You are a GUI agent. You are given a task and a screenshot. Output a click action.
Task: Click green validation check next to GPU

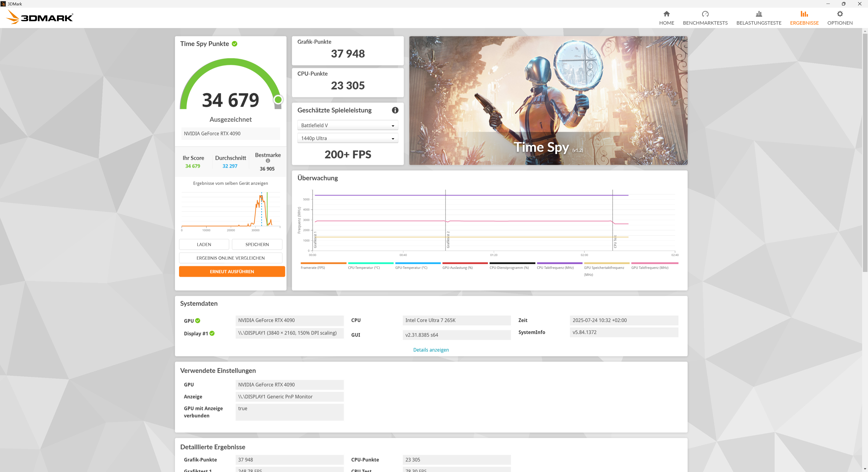(198, 321)
